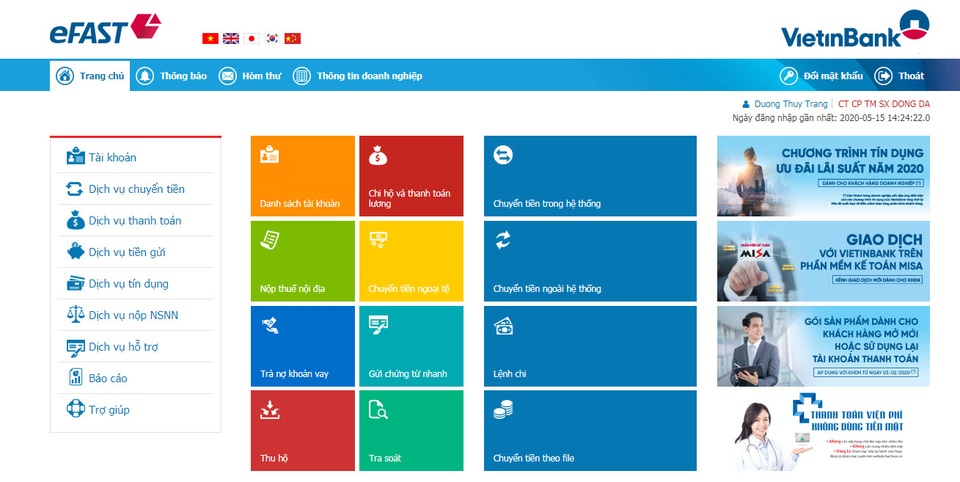Click the envelope icon beside Hòm thư
Viewport: 960px width, 482px height.
[x=228, y=76]
